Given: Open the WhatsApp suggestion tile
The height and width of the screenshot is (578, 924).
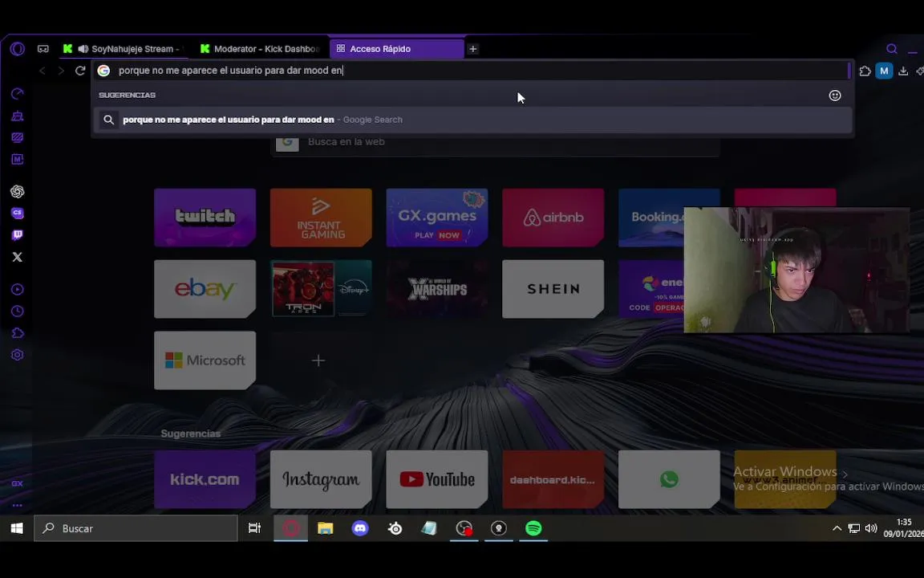Looking at the screenshot, I should click(670, 479).
